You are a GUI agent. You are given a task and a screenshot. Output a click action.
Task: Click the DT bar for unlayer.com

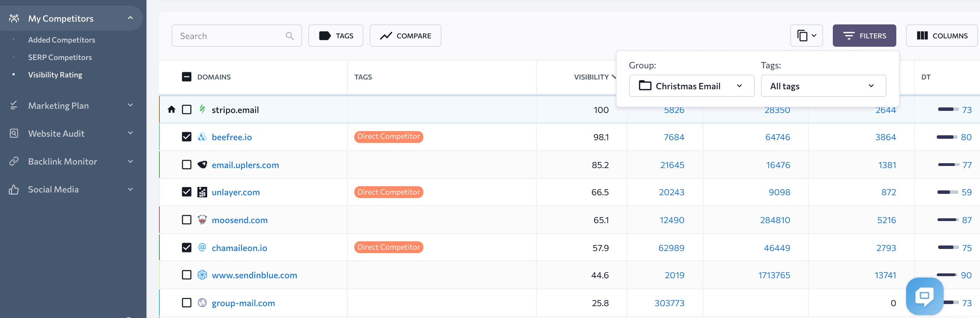(x=947, y=192)
